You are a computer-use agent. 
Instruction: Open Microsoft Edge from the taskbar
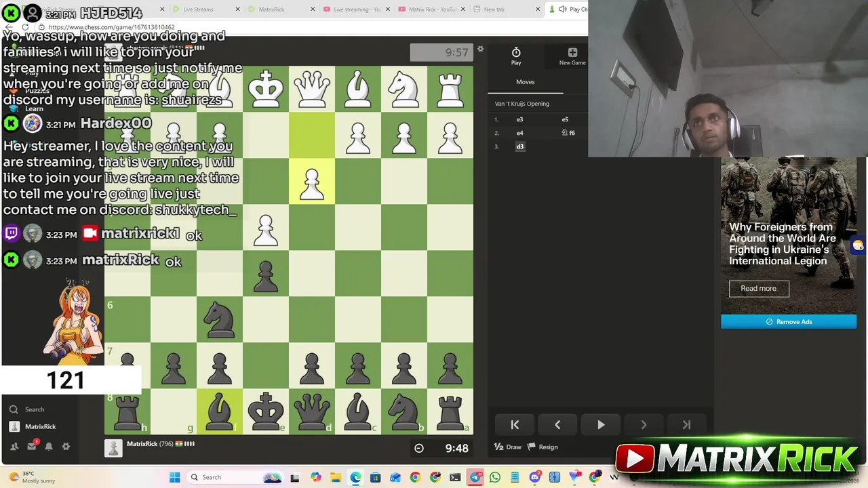[355, 477]
